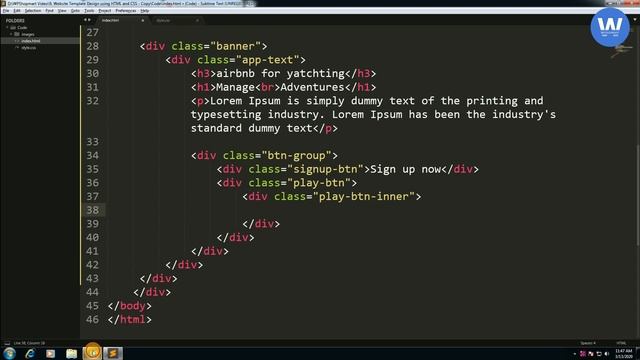This screenshot has height=360, width=640.
Task: Show hidden system tray icons
Action: 575,353
